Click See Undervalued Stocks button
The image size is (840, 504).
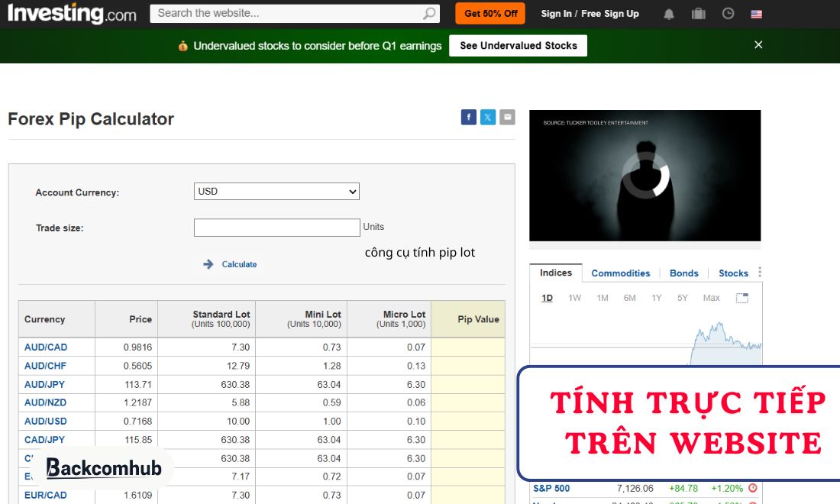[x=518, y=46]
